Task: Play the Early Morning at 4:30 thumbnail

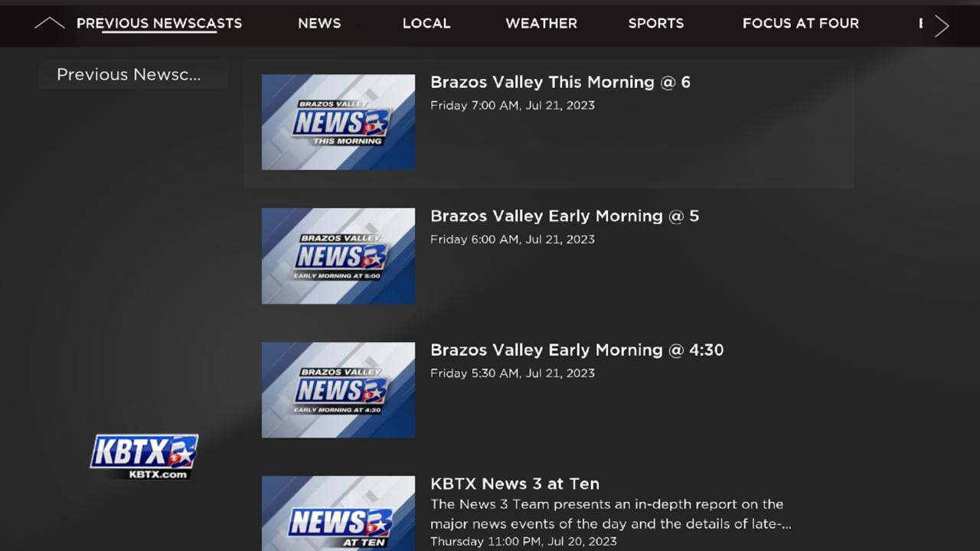Action: [338, 390]
